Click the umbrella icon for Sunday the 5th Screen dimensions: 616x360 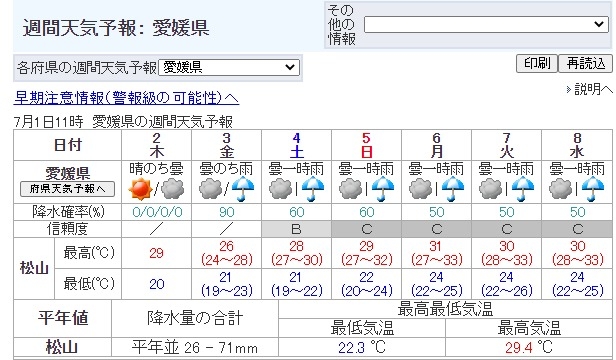pos(383,189)
